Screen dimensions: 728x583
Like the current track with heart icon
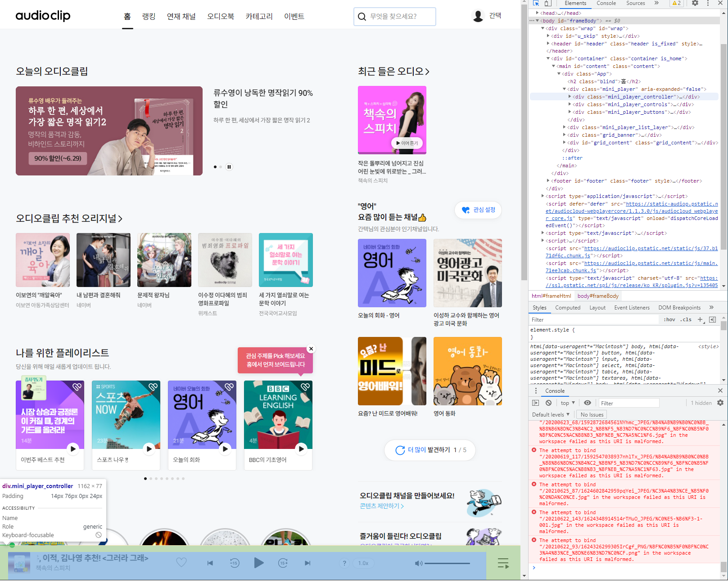click(181, 562)
